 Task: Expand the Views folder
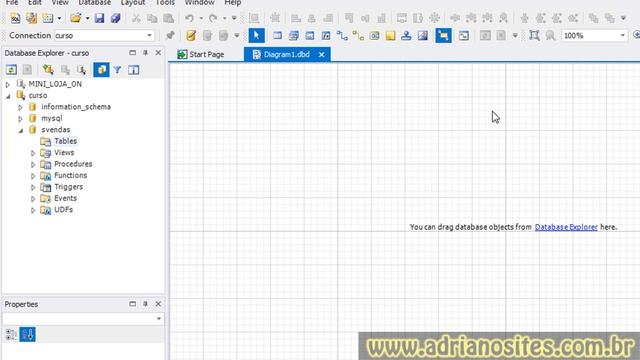click(x=33, y=153)
